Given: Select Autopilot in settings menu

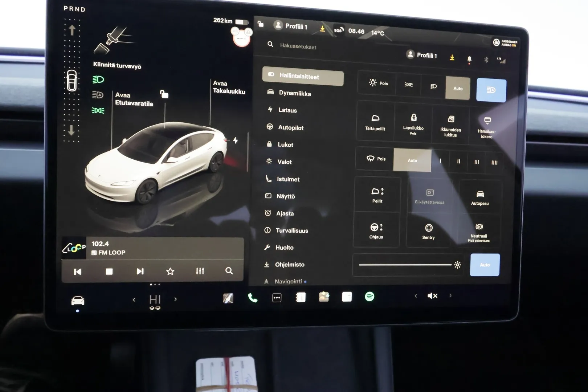Looking at the screenshot, I should coord(290,127).
